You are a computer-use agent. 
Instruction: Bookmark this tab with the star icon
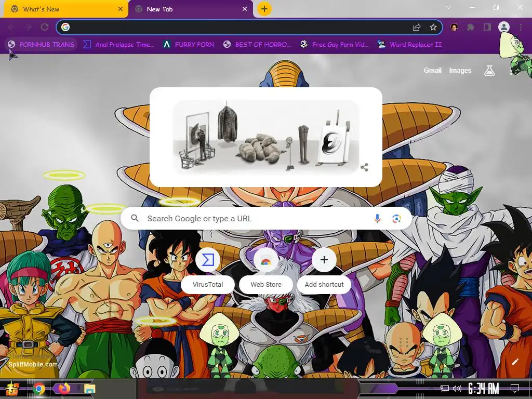(x=433, y=27)
